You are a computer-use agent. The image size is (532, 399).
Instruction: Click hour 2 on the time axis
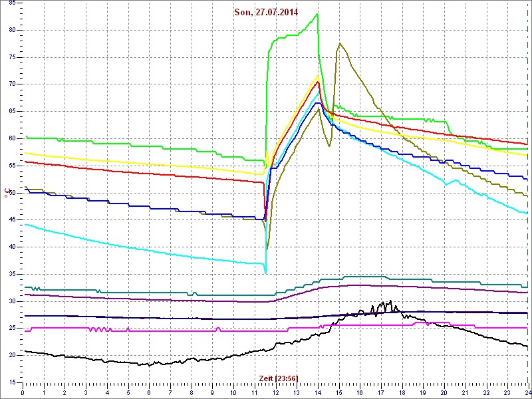(x=65, y=392)
